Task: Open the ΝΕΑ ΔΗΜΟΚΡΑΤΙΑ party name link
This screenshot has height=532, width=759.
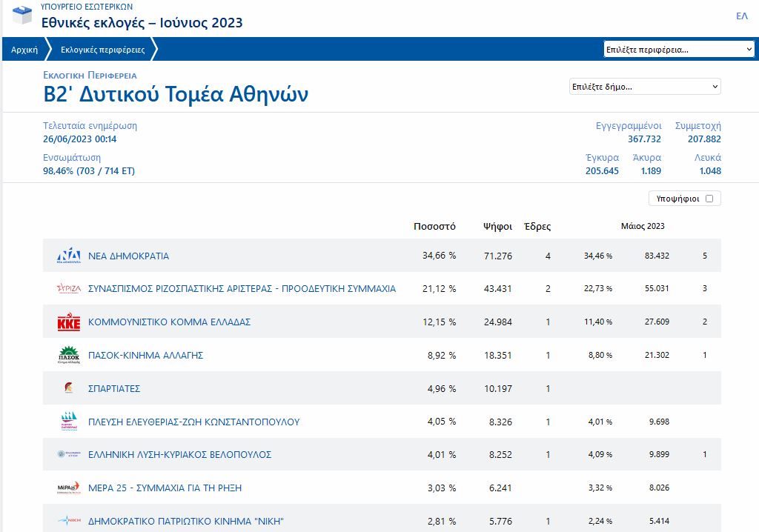Action: (128, 256)
